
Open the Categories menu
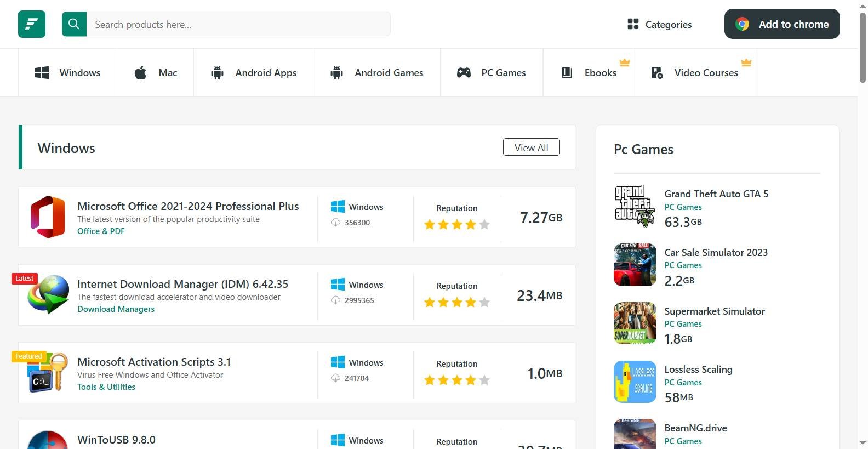pyautogui.click(x=659, y=24)
